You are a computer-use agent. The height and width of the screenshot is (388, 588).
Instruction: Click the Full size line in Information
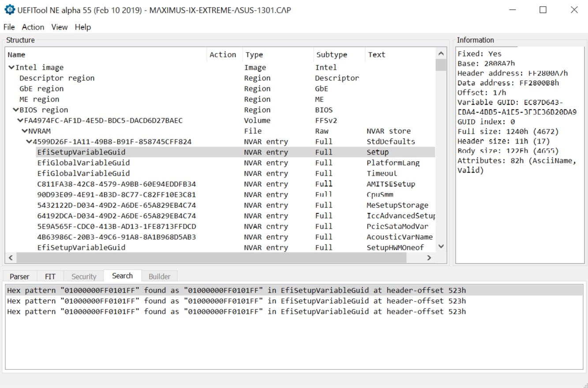click(508, 132)
